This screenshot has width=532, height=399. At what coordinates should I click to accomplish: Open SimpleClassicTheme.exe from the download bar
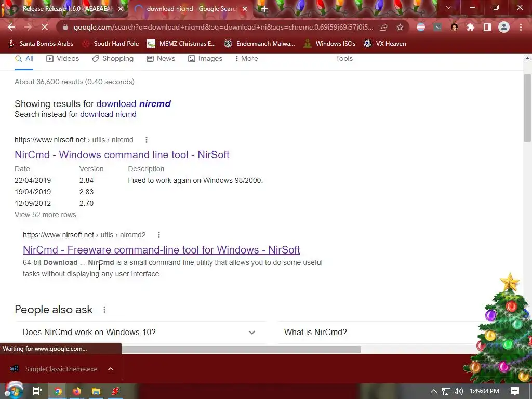pos(55,369)
